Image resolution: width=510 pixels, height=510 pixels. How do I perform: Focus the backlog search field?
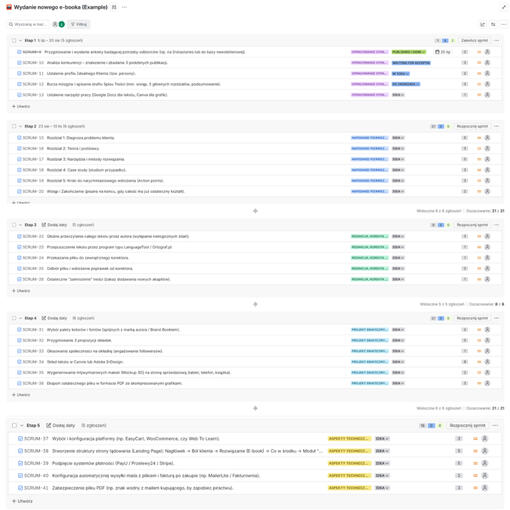pyautogui.click(x=29, y=24)
